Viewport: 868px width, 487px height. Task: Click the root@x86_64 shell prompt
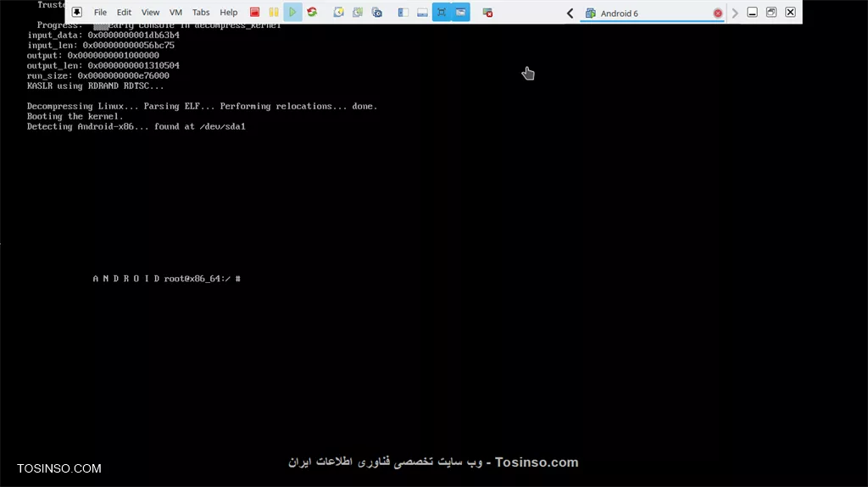[x=203, y=279]
